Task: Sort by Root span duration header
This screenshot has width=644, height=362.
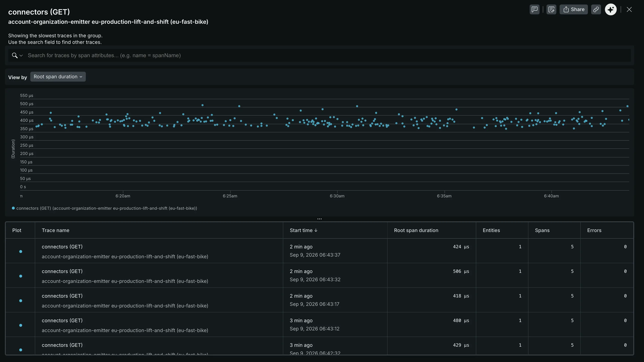Action: click(416, 230)
